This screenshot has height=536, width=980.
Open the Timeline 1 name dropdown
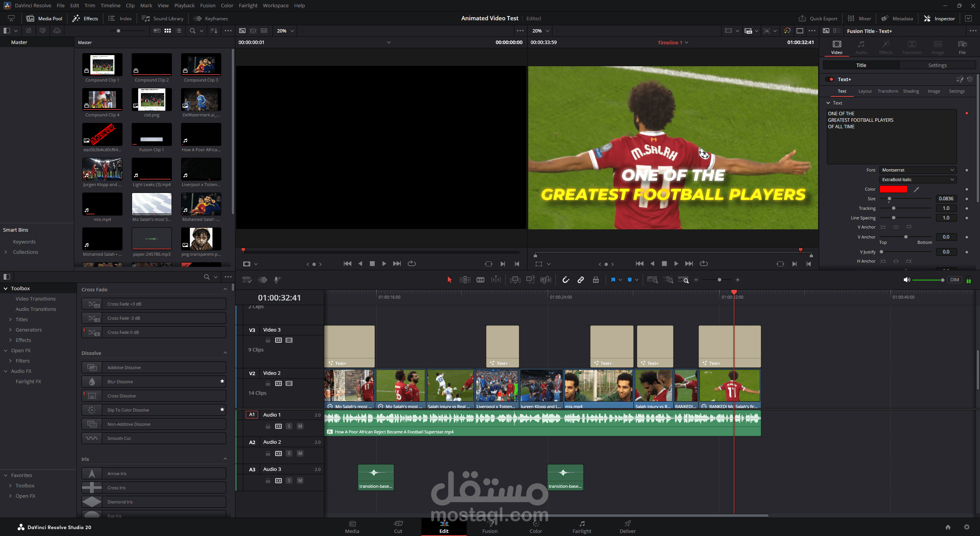(x=673, y=42)
